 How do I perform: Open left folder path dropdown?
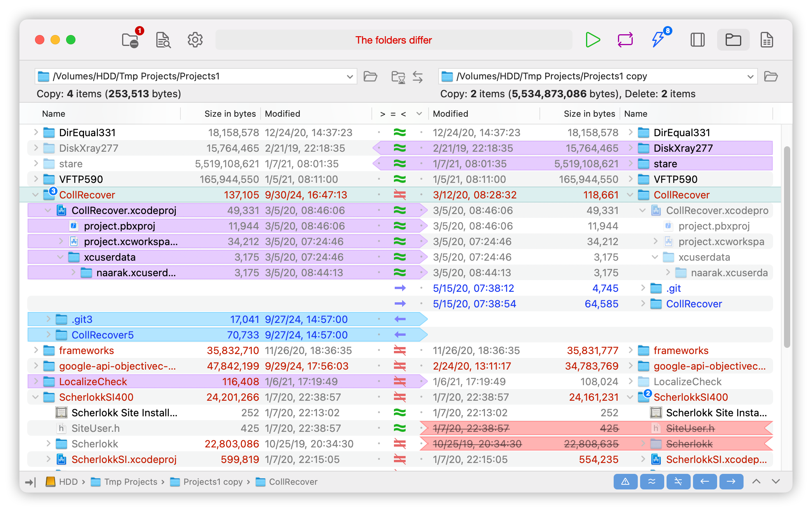tap(350, 77)
